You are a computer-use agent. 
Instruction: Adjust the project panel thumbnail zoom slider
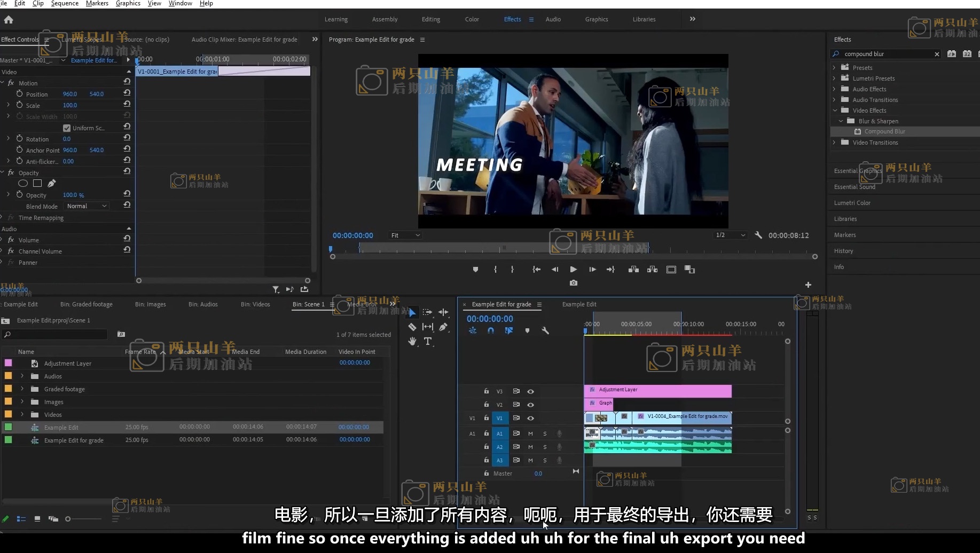click(68, 519)
